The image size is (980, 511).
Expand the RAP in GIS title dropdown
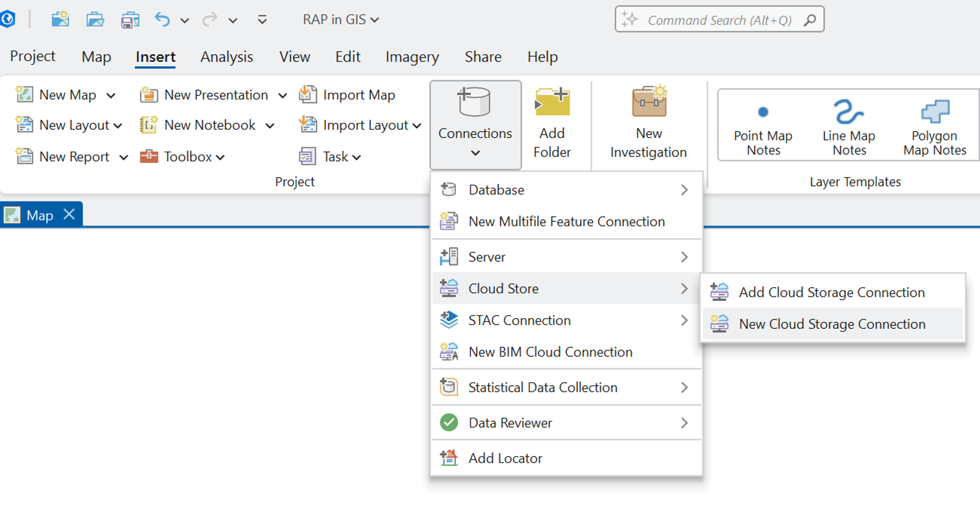tap(375, 20)
